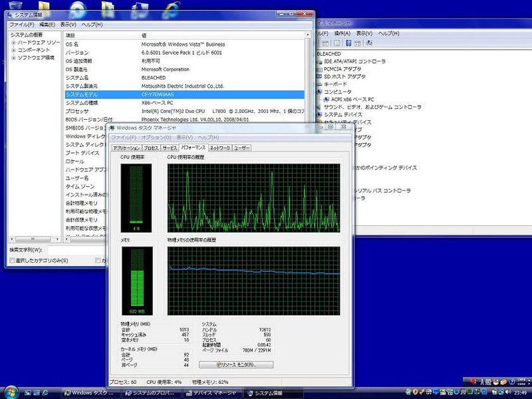This screenshot has height=399, width=532.
Task: Activate システムのプロパ taskbar button
Action: pyautogui.click(x=152, y=393)
